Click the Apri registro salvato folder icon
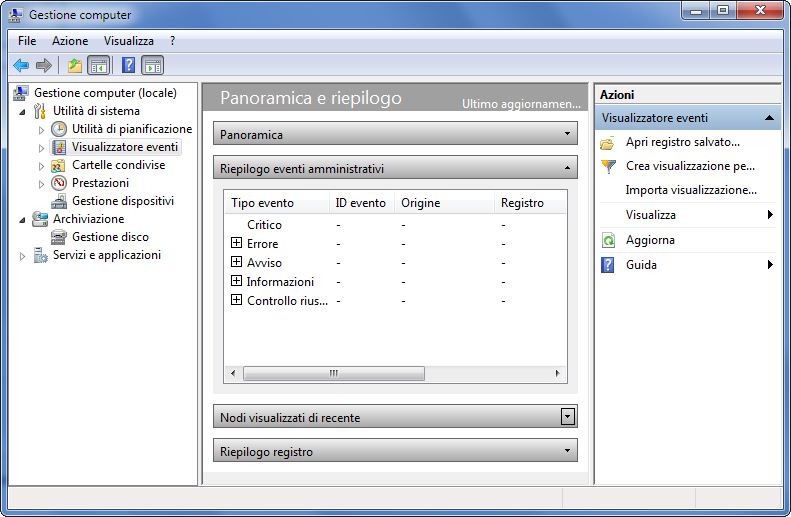The image size is (791, 517). coord(607,143)
